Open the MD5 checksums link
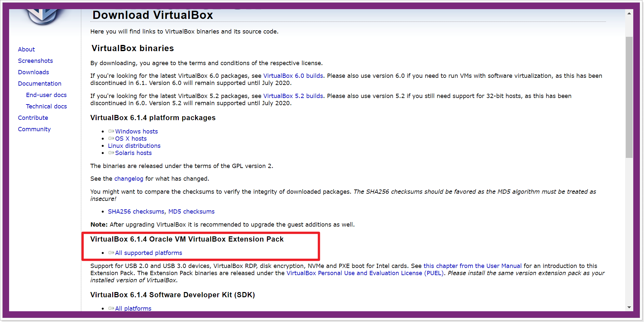 tap(191, 211)
